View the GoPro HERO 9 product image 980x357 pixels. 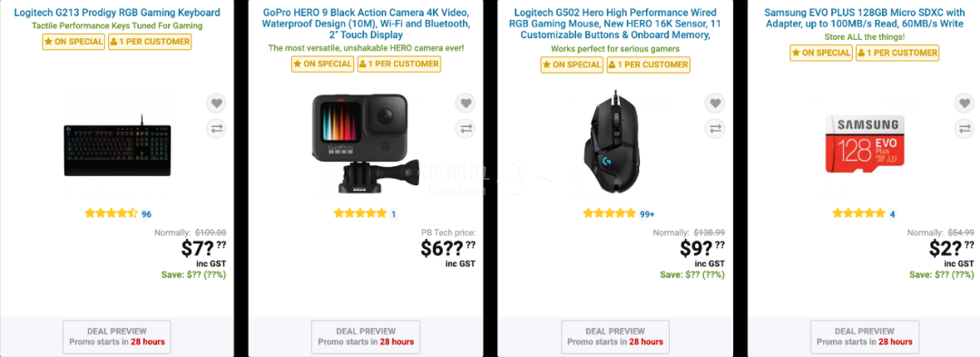click(x=365, y=144)
